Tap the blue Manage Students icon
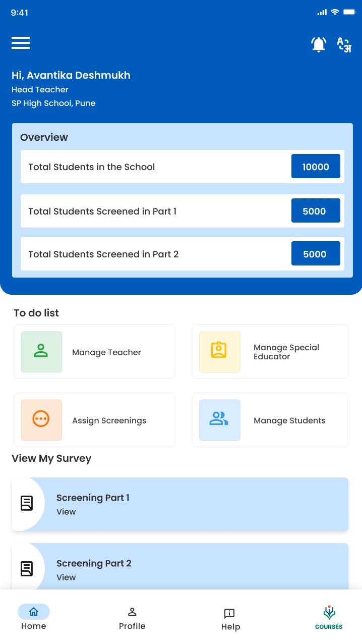This screenshot has width=362, height=644. [x=219, y=420]
